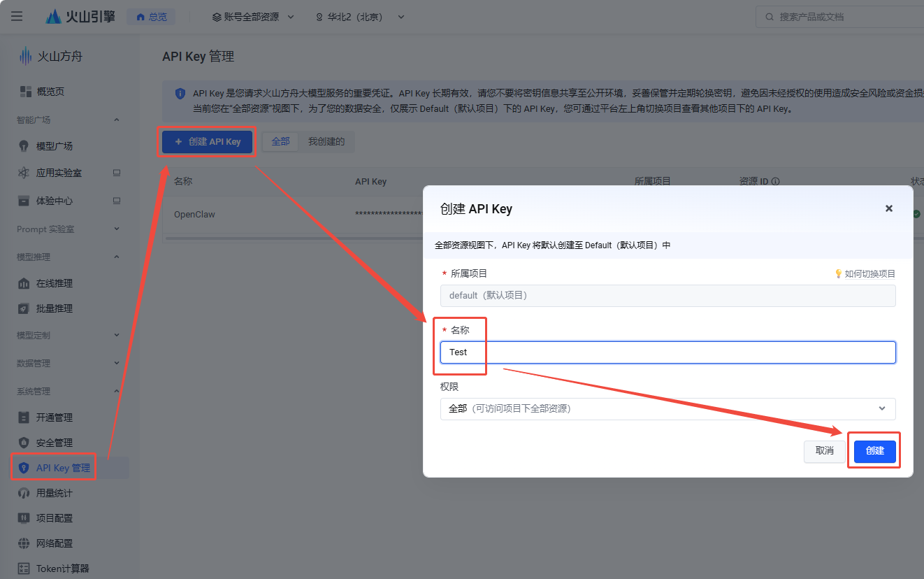Click the 体验中心 icon
The image size is (924, 579).
coord(24,201)
